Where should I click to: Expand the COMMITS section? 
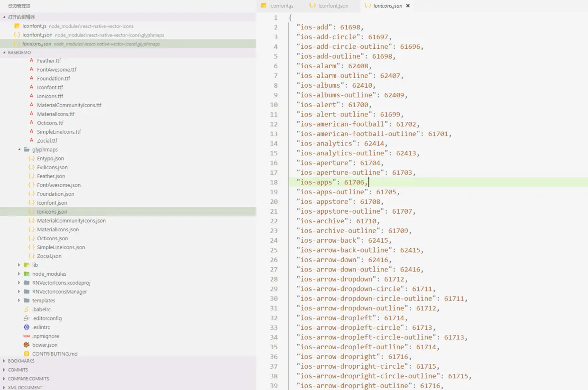pyautogui.click(x=4, y=370)
